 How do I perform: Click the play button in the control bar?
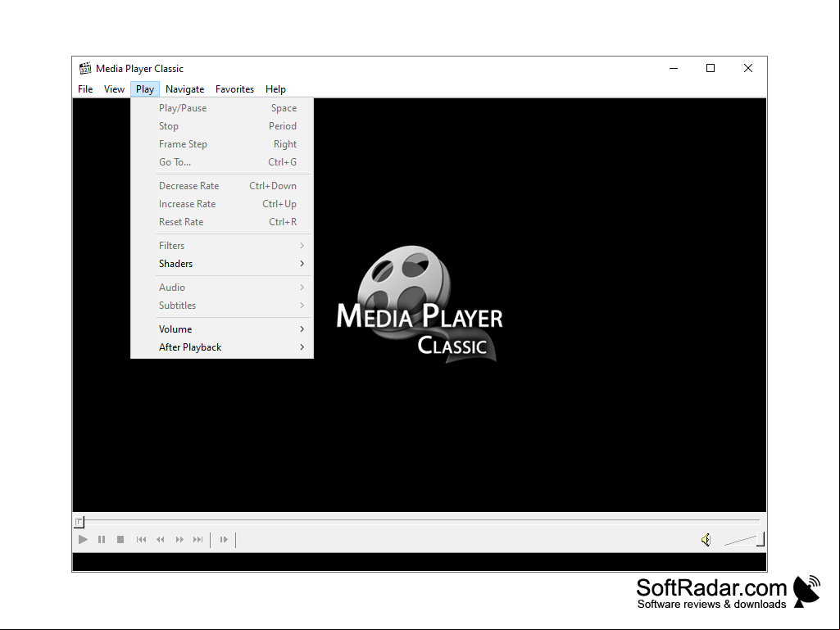click(x=83, y=539)
